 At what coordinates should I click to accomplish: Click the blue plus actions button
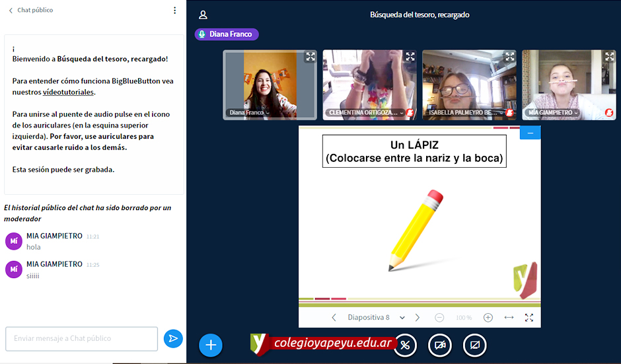click(x=211, y=344)
